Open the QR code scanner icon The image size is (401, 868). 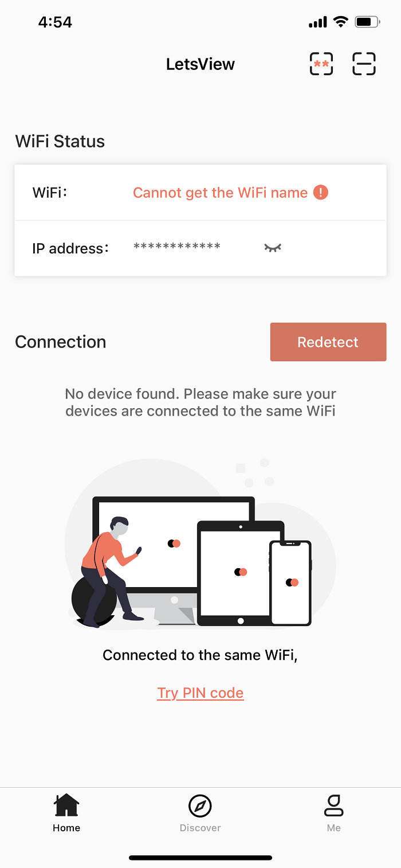[364, 64]
